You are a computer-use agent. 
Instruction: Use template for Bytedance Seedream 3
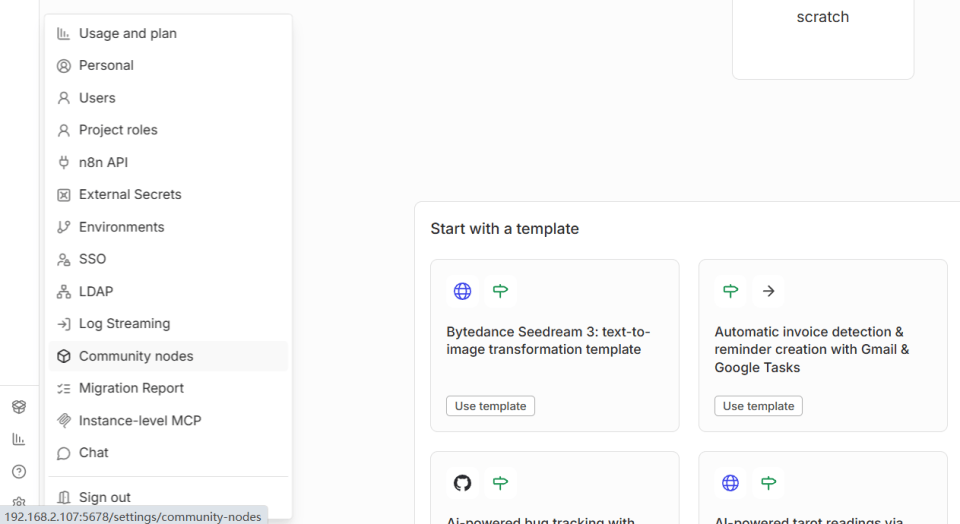[x=490, y=406]
